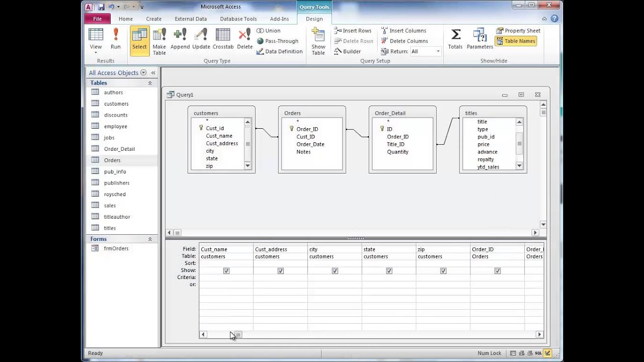Select the titleauthor table in navigation pane
This screenshot has width=644, height=362.
(x=117, y=217)
